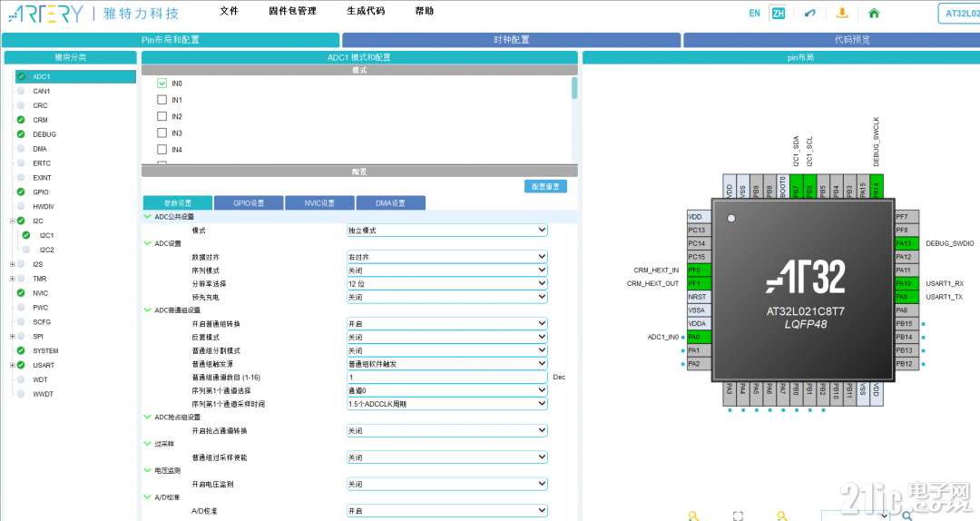Click the 配置重置 button
Viewport: 980px width, 521px height.
click(x=545, y=186)
